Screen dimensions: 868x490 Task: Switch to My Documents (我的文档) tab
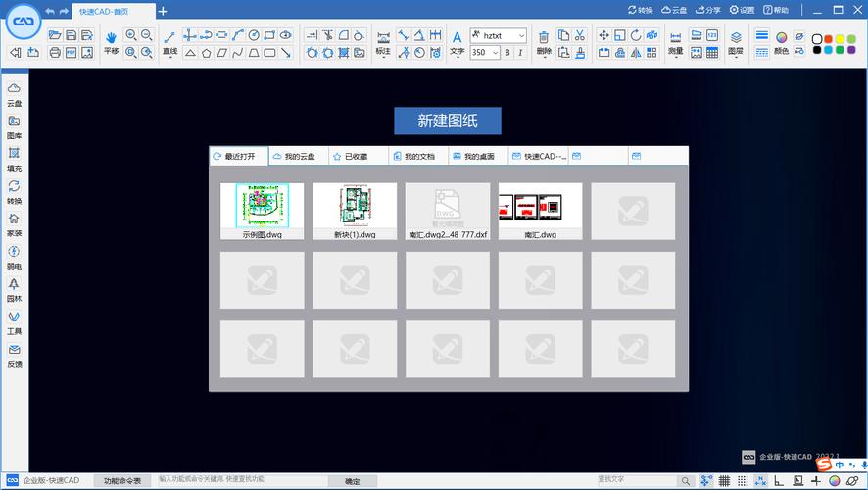pos(418,156)
